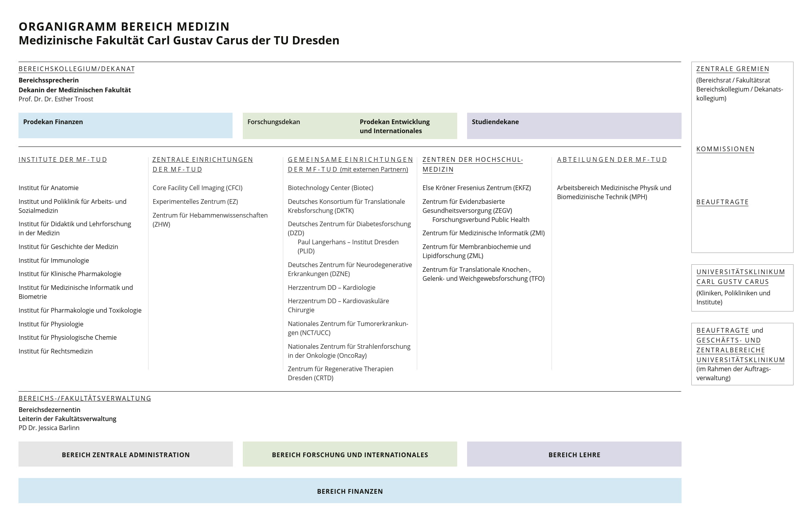The width and height of the screenshot is (812, 522).
Task: Open Zentrum für Medizinische Informatik (ZMI)
Action: 483,233
